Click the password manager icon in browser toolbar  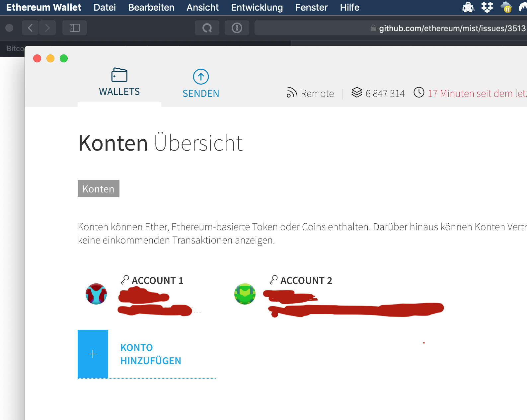click(x=237, y=28)
